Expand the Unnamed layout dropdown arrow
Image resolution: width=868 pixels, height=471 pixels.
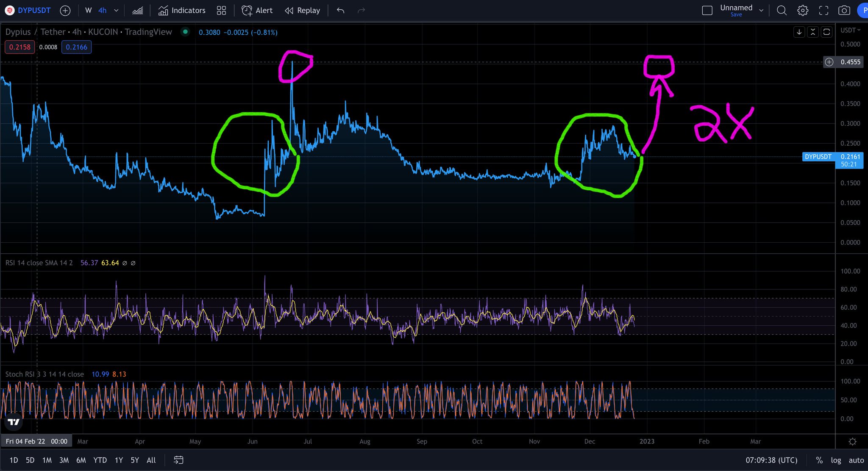[x=761, y=11]
